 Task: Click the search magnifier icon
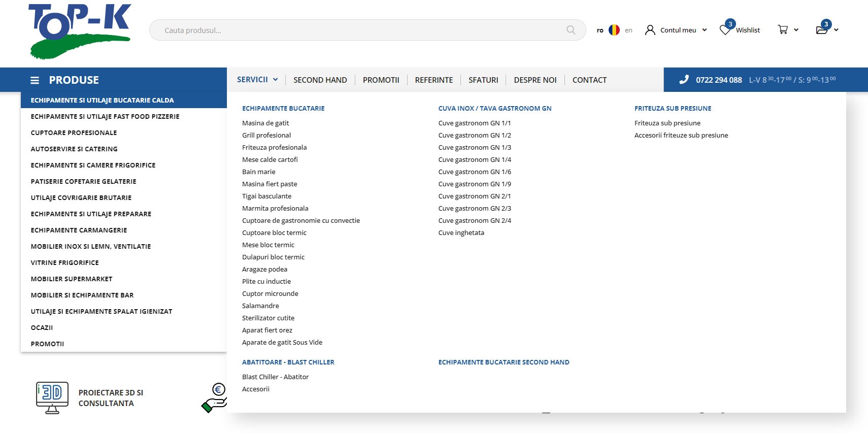(x=571, y=30)
